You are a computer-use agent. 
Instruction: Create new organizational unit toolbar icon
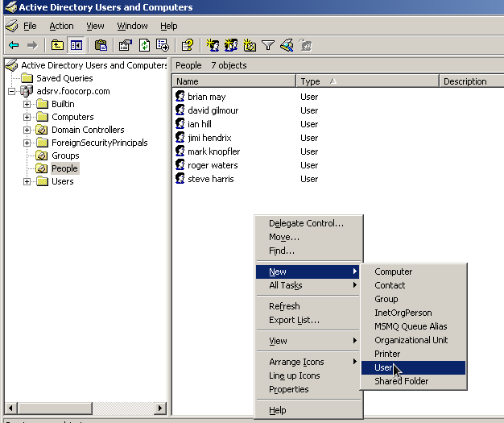[x=250, y=45]
